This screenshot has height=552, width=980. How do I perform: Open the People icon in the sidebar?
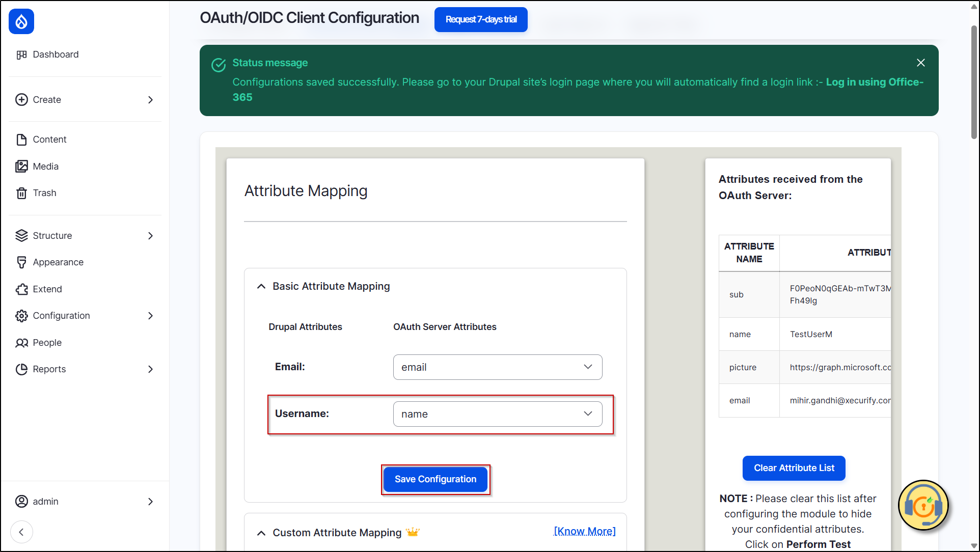(x=21, y=343)
